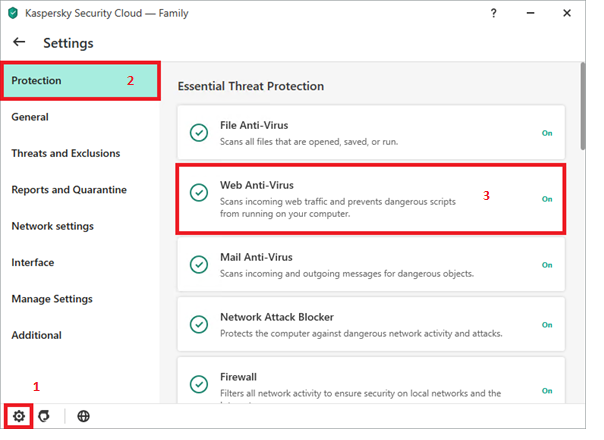Open Threats and Exclusions section
This screenshot has width=604, height=440.
coord(80,153)
